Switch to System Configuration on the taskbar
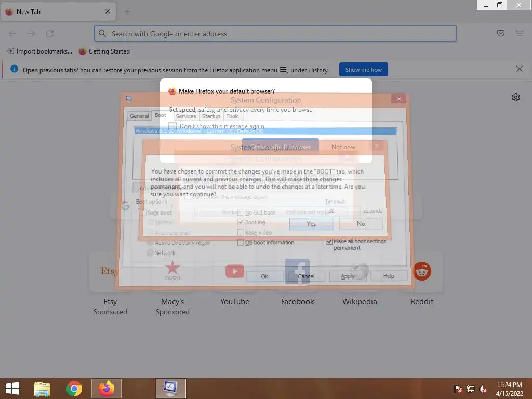 click(170, 389)
